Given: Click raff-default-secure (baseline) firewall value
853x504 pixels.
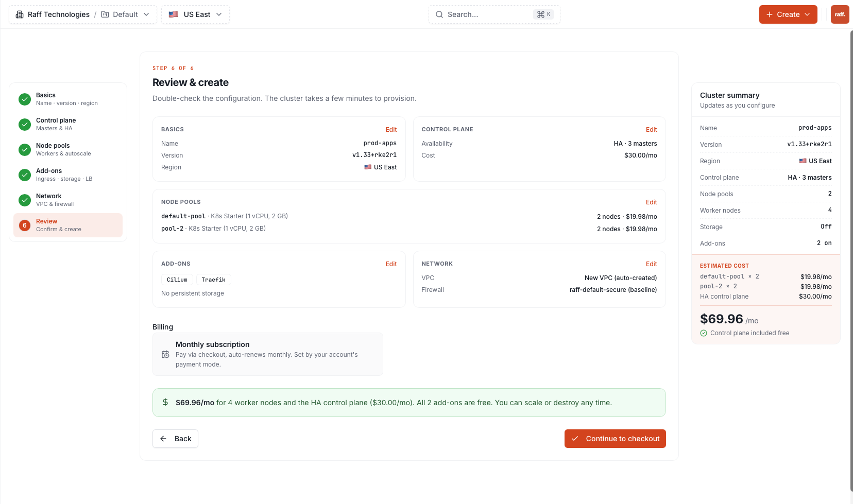Looking at the screenshot, I should [x=613, y=290].
